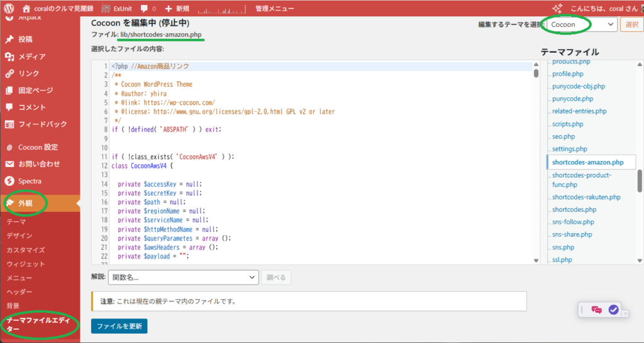Click the theme file list scroll-down arrow
The height and width of the screenshot is (343, 644).
coord(640,261)
